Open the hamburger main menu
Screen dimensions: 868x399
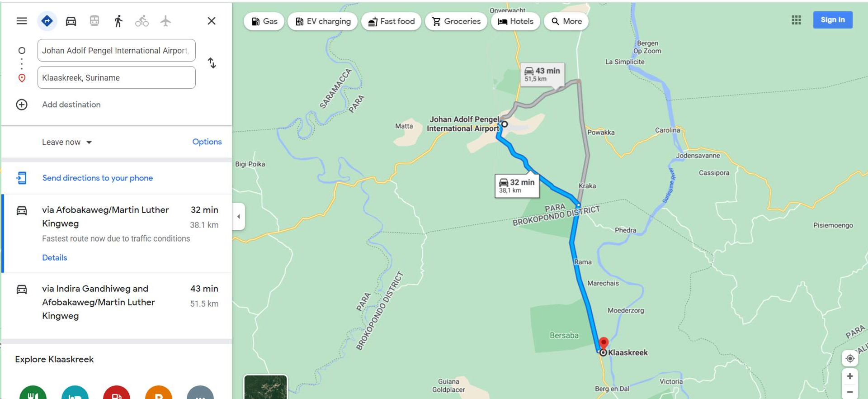point(22,21)
